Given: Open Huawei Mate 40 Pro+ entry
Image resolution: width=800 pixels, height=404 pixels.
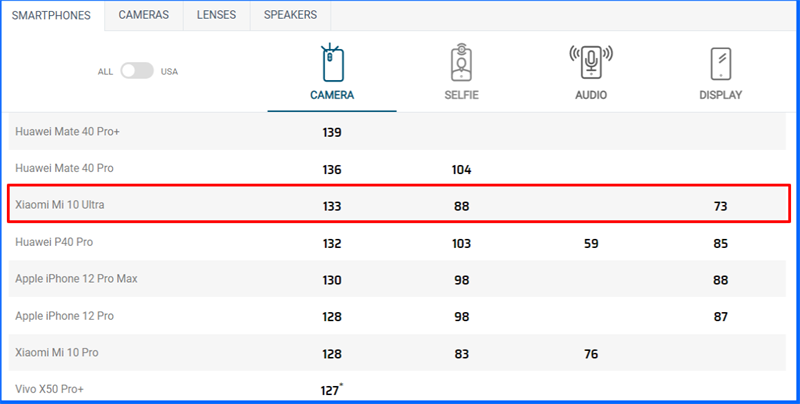Looking at the screenshot, I should [x=68, y=132].
